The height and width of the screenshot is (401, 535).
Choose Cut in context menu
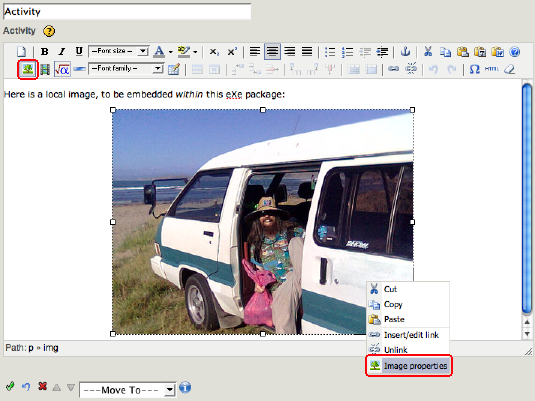coord(408,289)
